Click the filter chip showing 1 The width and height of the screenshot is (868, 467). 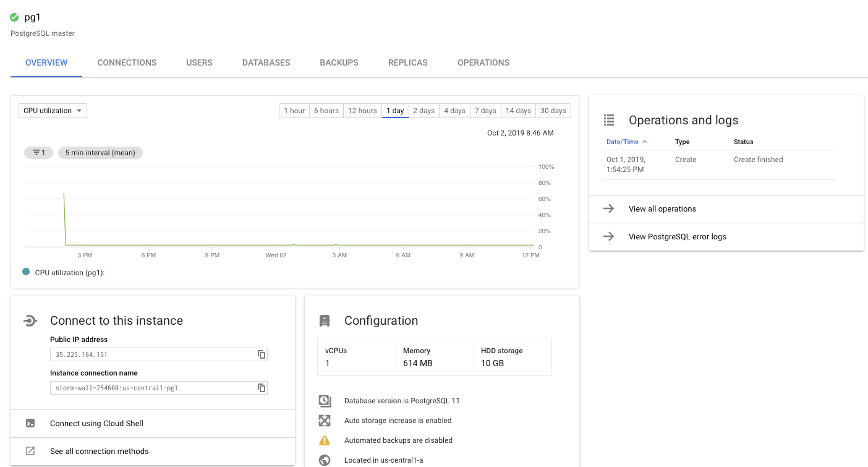click(39, 153)
